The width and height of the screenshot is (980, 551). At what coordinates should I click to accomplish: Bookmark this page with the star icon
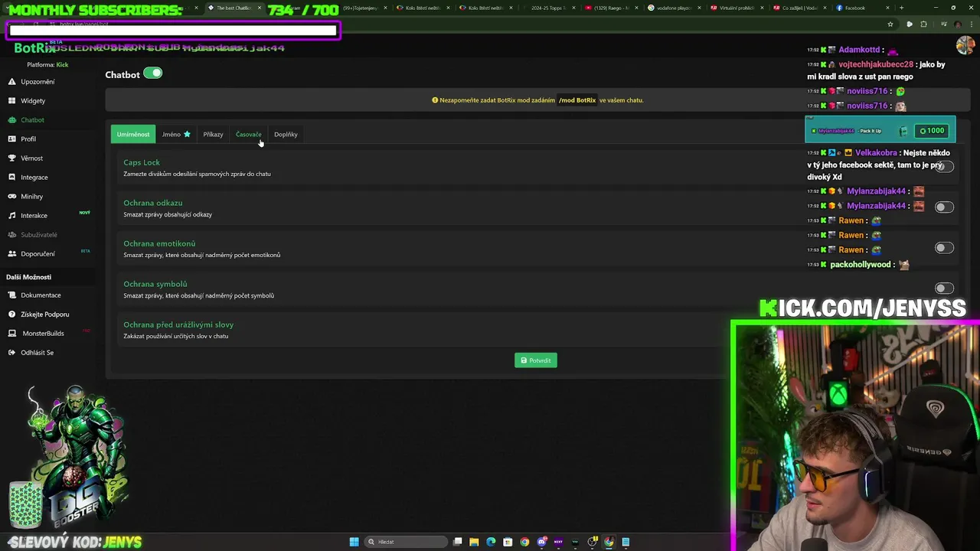pyautogui.click(x=890, y=24)
